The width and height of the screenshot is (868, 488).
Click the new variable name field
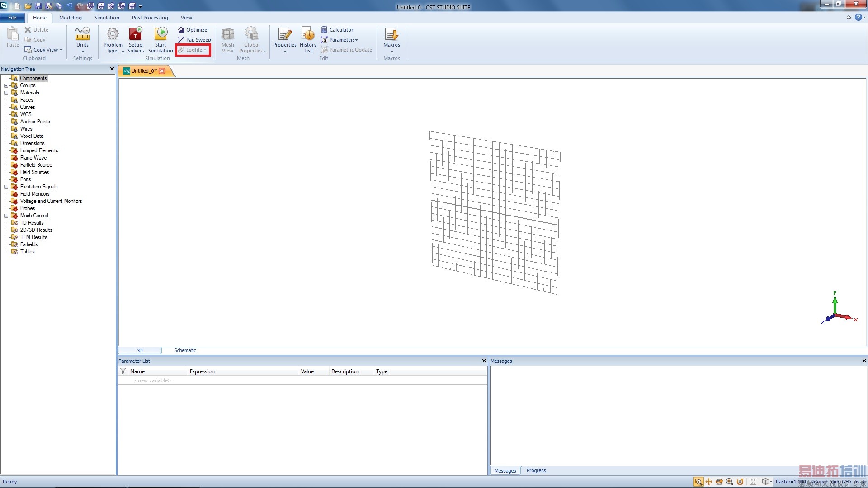pyautogui.click(x=153, y=380)
